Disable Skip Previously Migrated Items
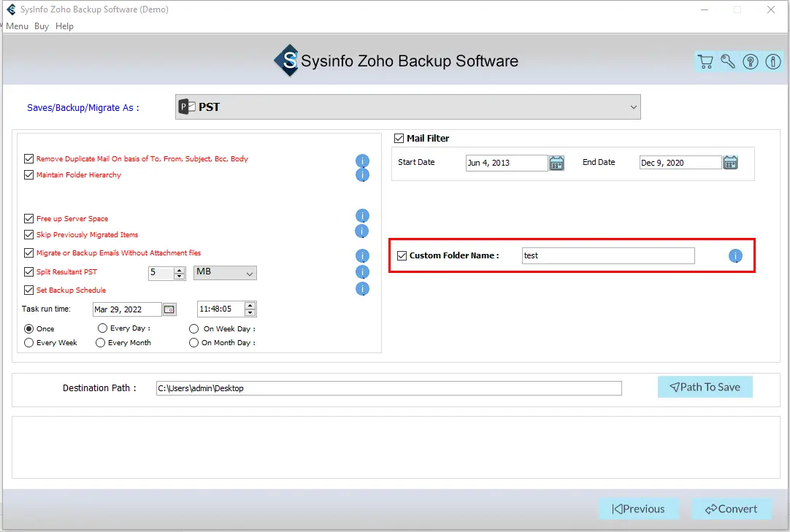The height and width of the screenshot is (532, 790). (x=28, y=235)
